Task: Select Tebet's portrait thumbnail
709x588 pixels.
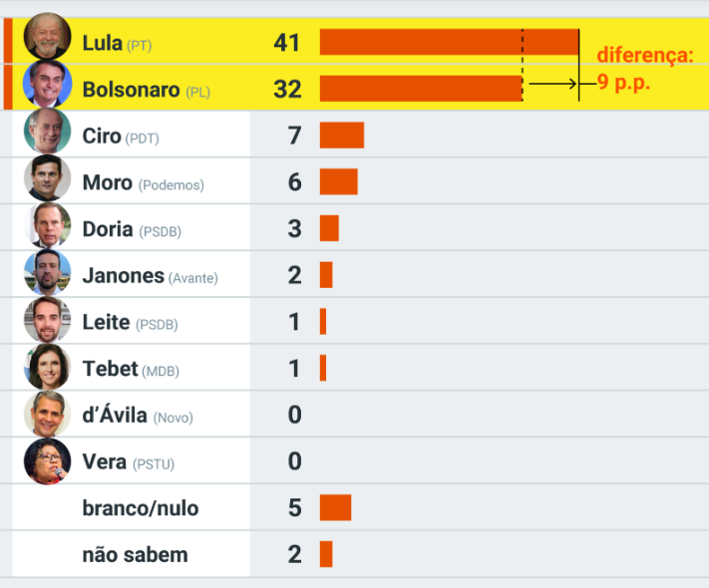Action: pos(48,367)
